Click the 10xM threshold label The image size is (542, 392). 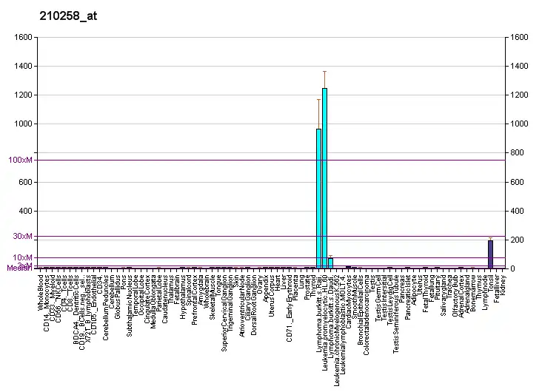23,257
